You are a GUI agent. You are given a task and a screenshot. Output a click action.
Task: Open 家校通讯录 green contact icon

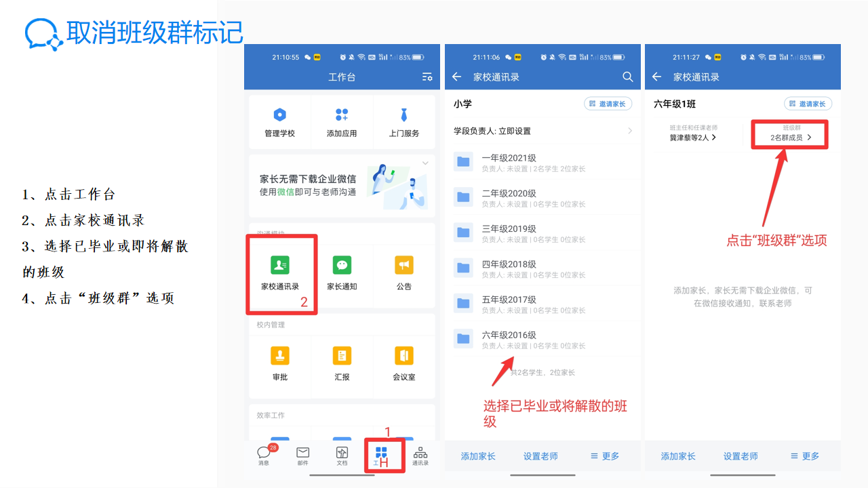pos(280,265)
